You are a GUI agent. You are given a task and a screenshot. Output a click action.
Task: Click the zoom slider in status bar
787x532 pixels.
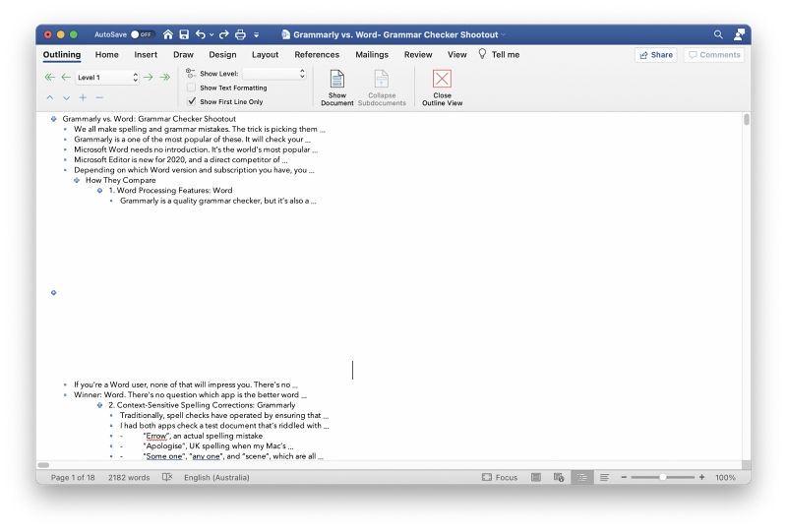point(663,477)
